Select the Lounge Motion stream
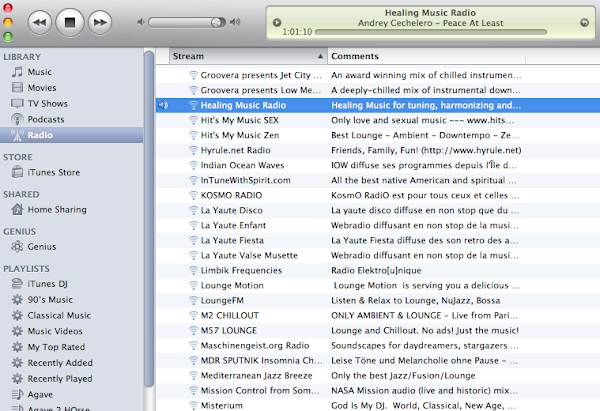Image resolution: width=600 pixels, height=411 pixels. 378,285
